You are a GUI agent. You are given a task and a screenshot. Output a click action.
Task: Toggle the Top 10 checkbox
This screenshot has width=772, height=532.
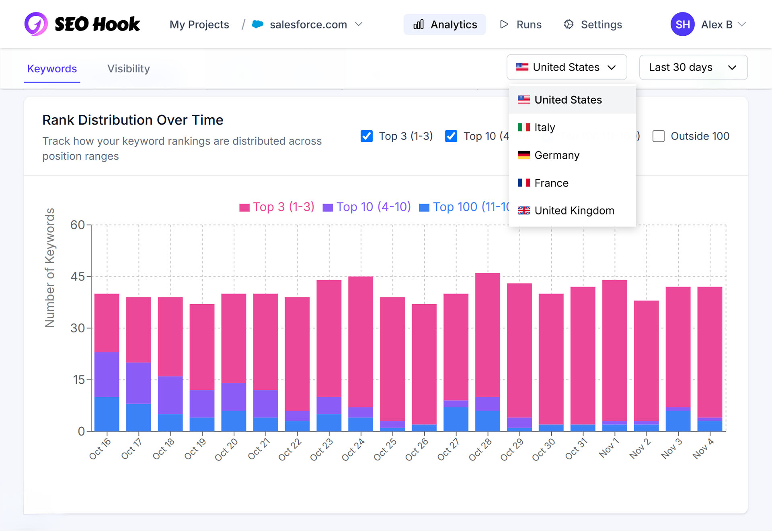pos(451,136)
